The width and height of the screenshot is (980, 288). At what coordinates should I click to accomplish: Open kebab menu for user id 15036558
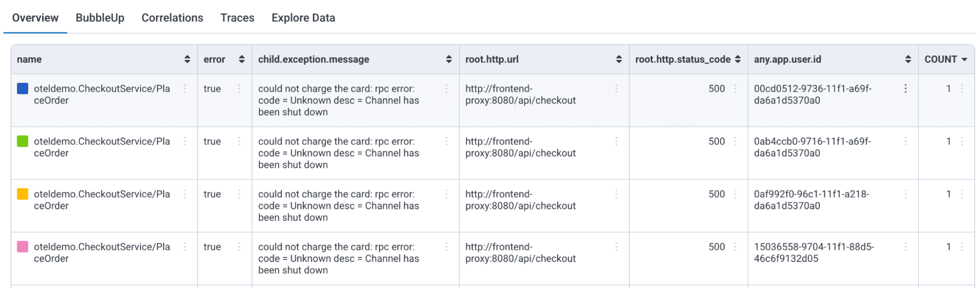(905, 247)
